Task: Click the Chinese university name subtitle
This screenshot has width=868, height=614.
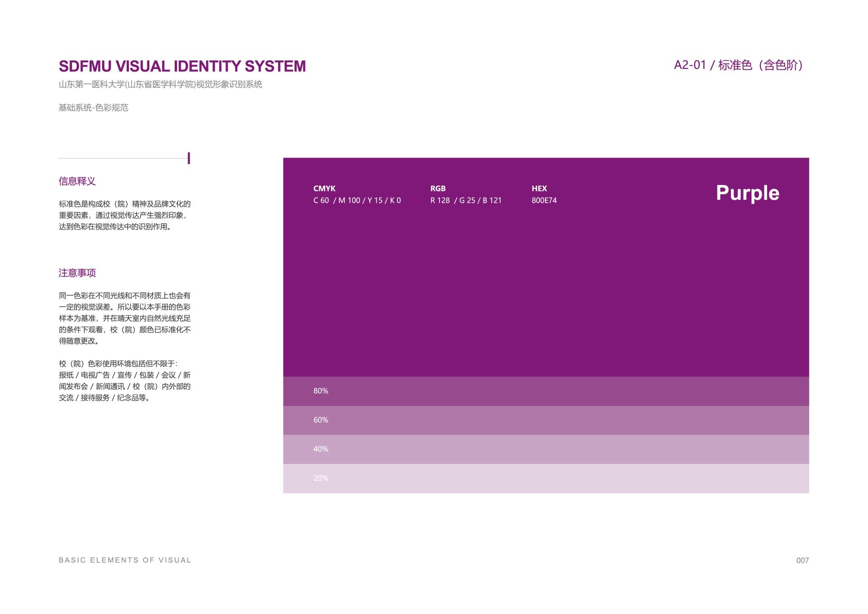Action: point(160,84)
